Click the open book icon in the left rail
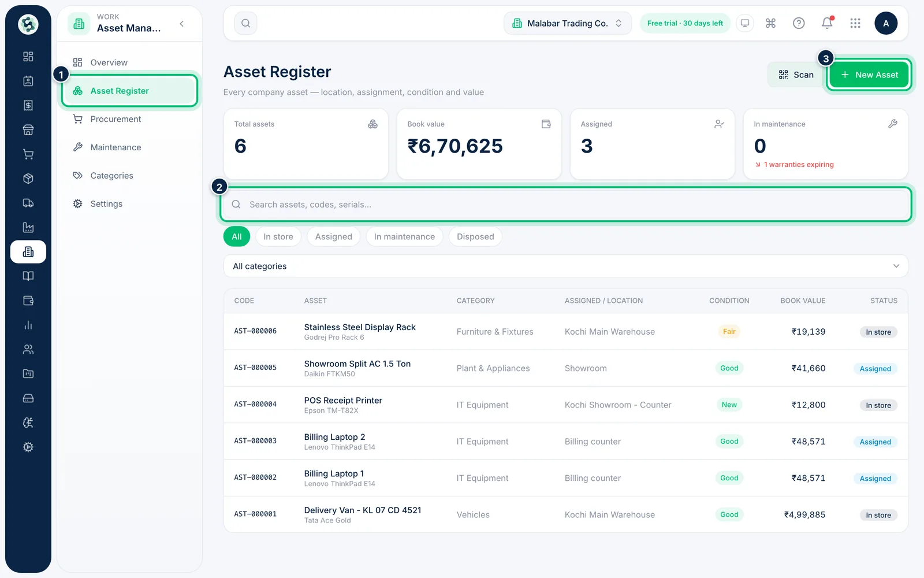This screenshot has width=924, height=578. pos(28,276)
